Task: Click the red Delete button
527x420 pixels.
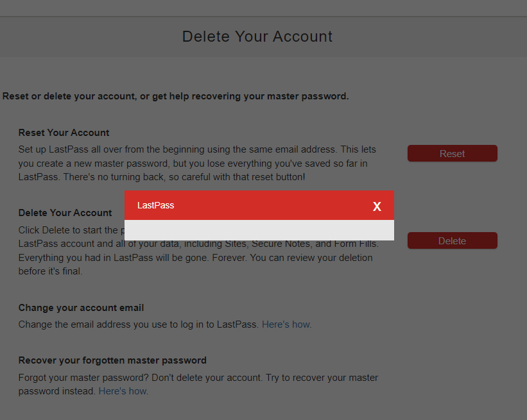Action: (453, 240)
